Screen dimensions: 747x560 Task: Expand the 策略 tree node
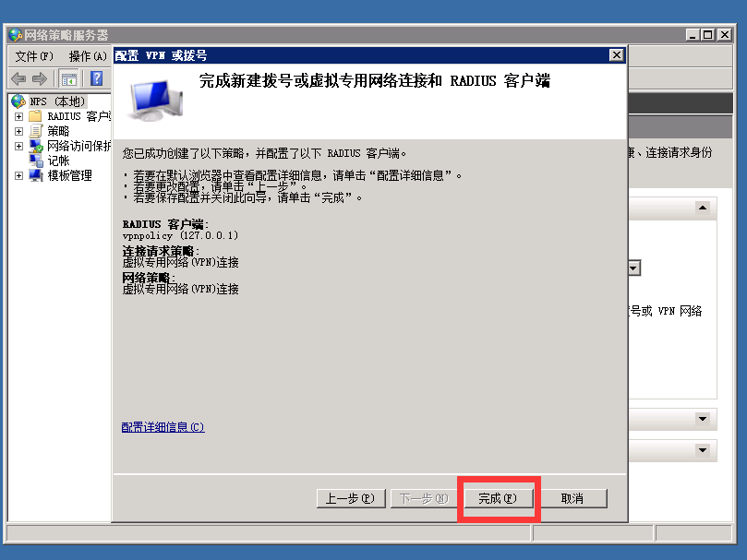18,131
